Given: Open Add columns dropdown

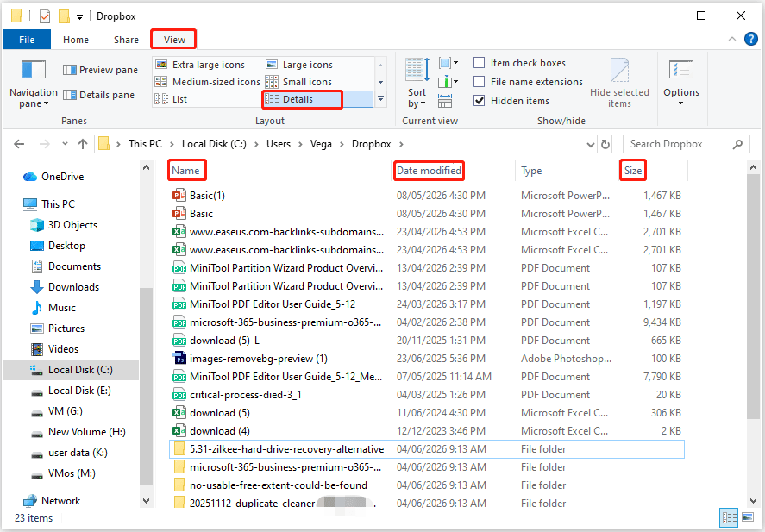Looking at the screenshot, I should pos(448,81).
